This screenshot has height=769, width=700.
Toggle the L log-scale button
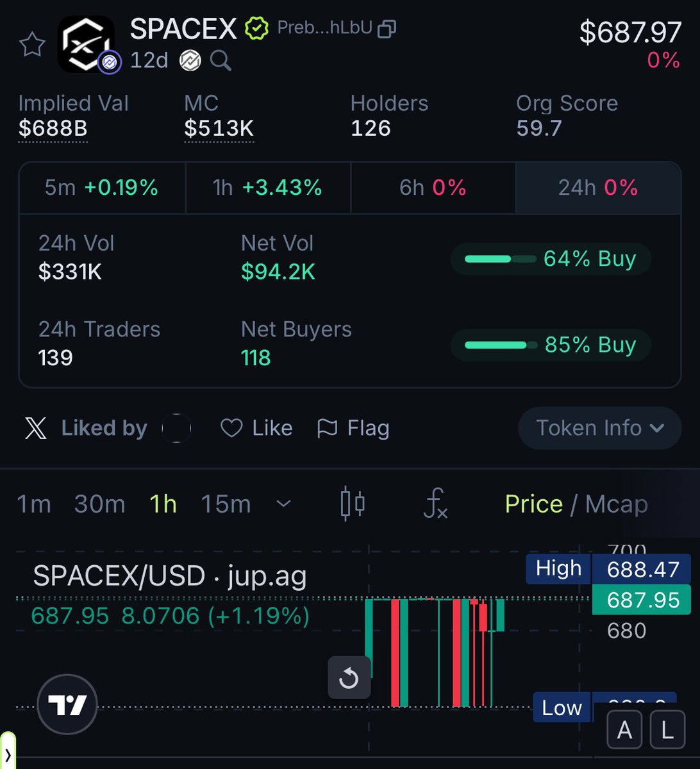tap(667, 731)
